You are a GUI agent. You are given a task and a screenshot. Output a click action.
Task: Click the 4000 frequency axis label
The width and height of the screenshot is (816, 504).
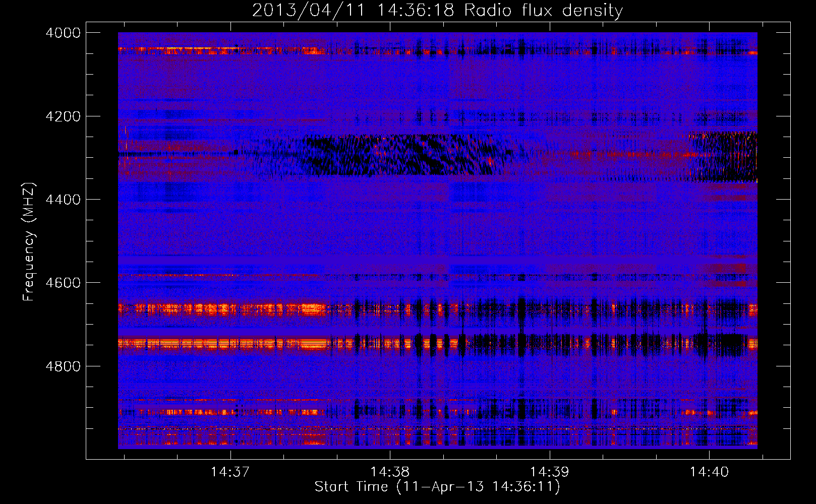pos(63,33)
